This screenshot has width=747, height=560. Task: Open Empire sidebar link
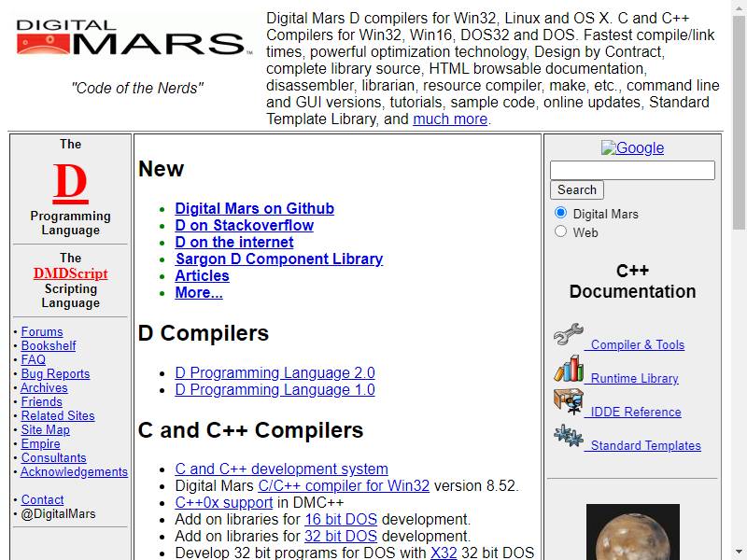pyautogui.click(x=40, y=444)
